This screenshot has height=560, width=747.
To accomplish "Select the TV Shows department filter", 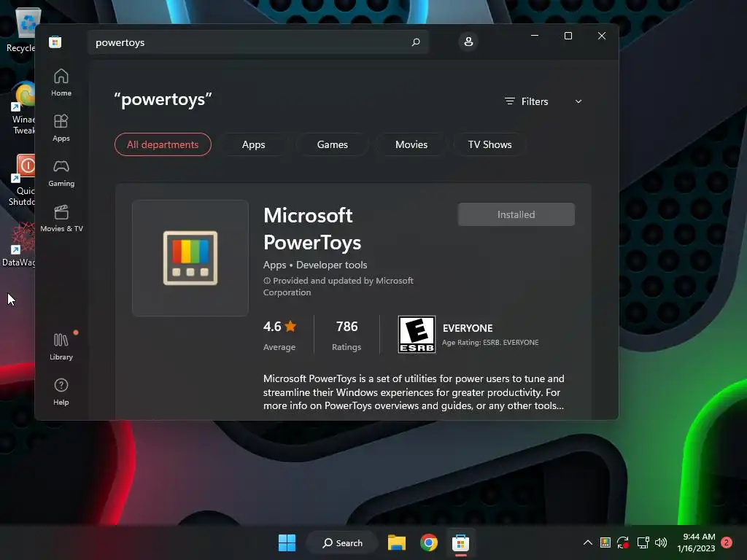I will 489,144.
